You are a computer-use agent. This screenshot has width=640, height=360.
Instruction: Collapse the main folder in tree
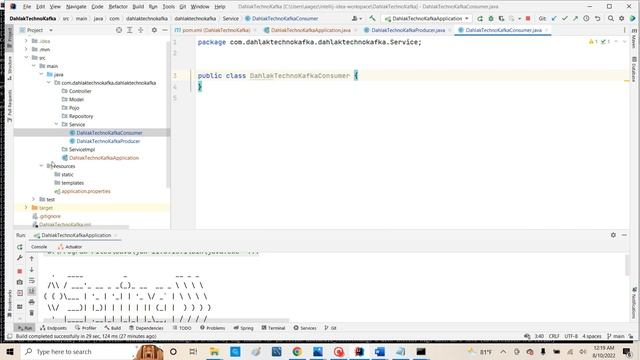pyautogui.click(x=34, y=66)
